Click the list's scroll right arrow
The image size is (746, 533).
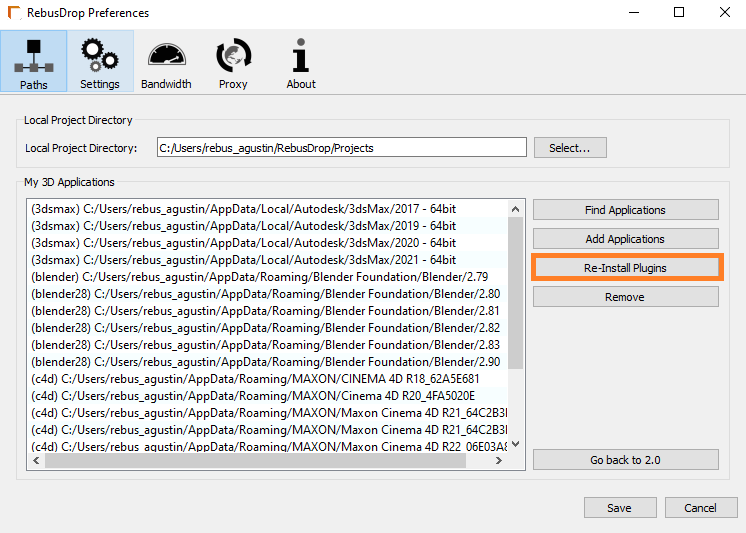[499, 460]
